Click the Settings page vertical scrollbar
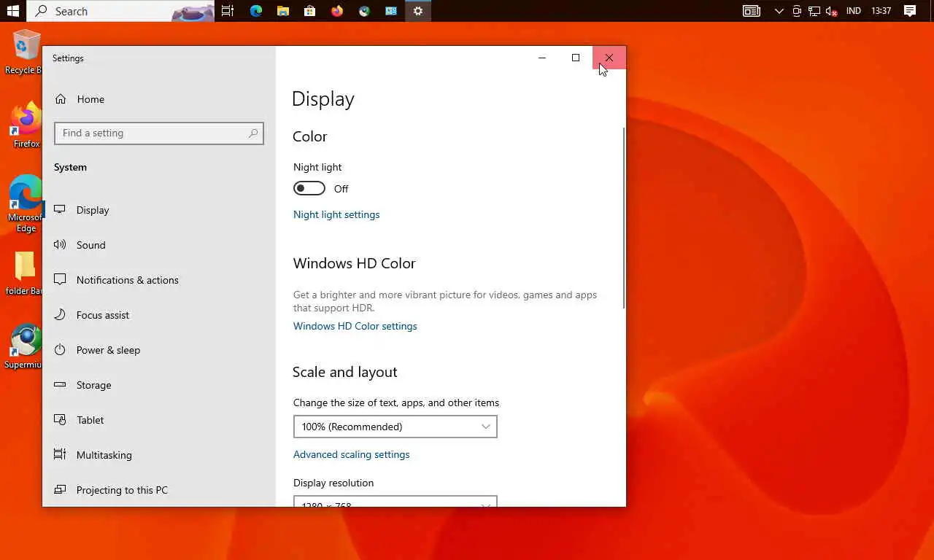 624,219
